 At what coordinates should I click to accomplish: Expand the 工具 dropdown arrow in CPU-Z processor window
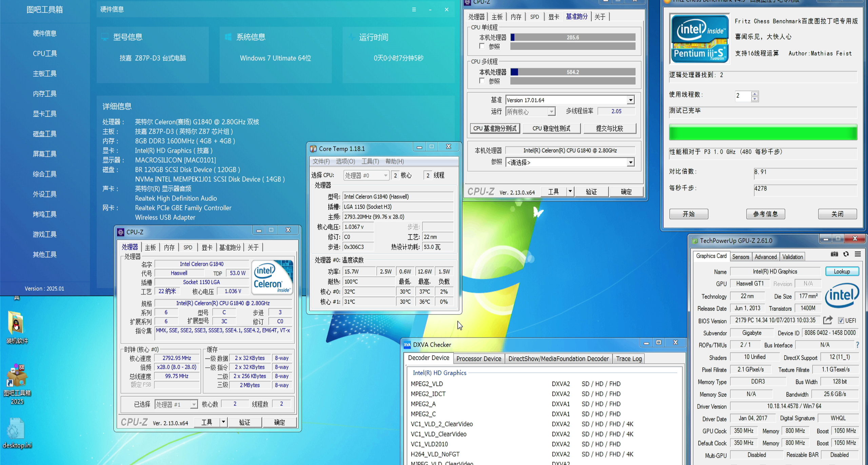[x=223, y=422]
